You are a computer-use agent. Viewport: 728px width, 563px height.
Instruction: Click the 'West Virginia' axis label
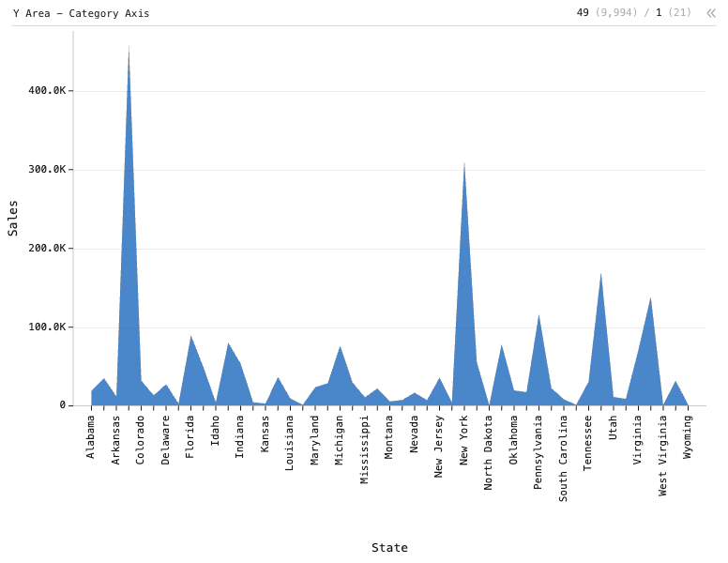click(662, 456)
